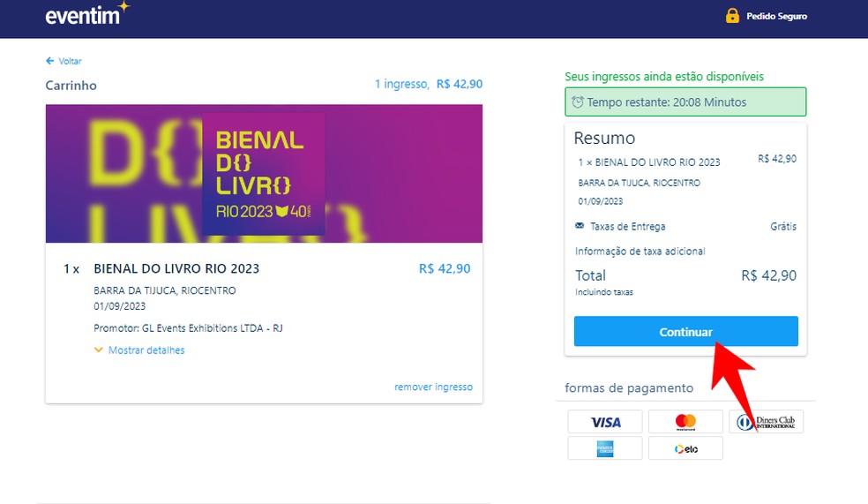The width and height of the screenshot is (868, 504).
Task: Open Informação de taxa adicional
Action: (640, 252)
